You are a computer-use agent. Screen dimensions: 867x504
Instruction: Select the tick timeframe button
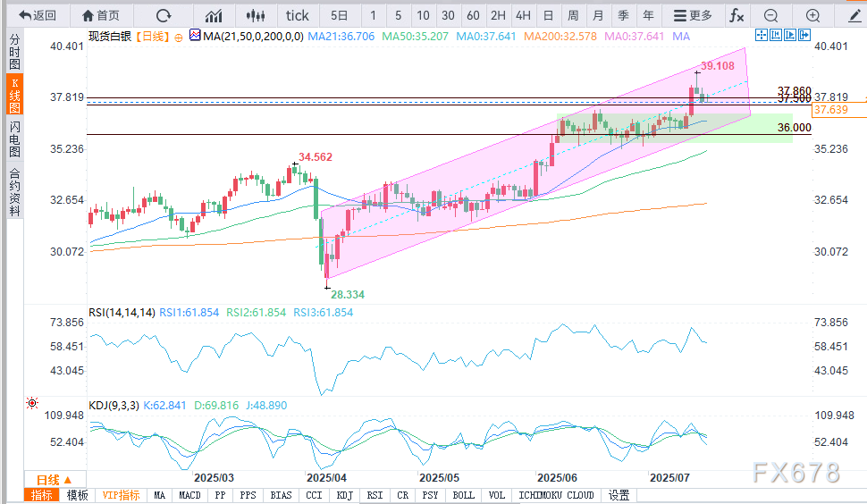click(x=298, y=15)
